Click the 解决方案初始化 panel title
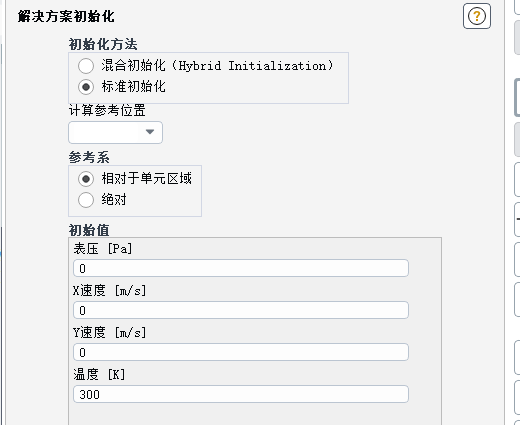This screenshot has height=425, width=520. 66,16
